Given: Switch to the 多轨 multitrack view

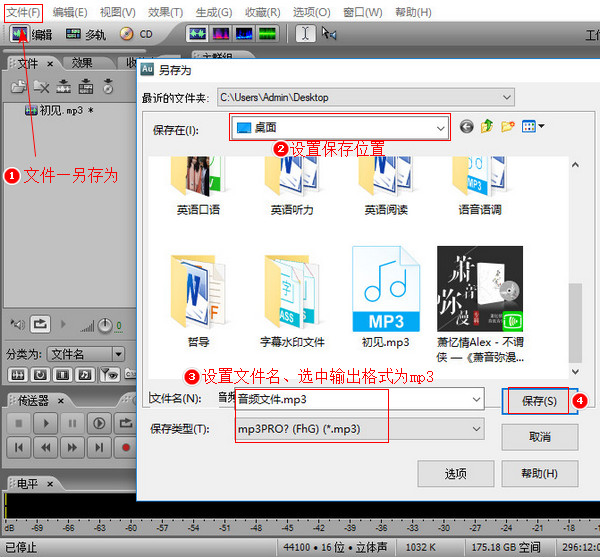Looking at the screenshot, I should [x=85, y=34].
